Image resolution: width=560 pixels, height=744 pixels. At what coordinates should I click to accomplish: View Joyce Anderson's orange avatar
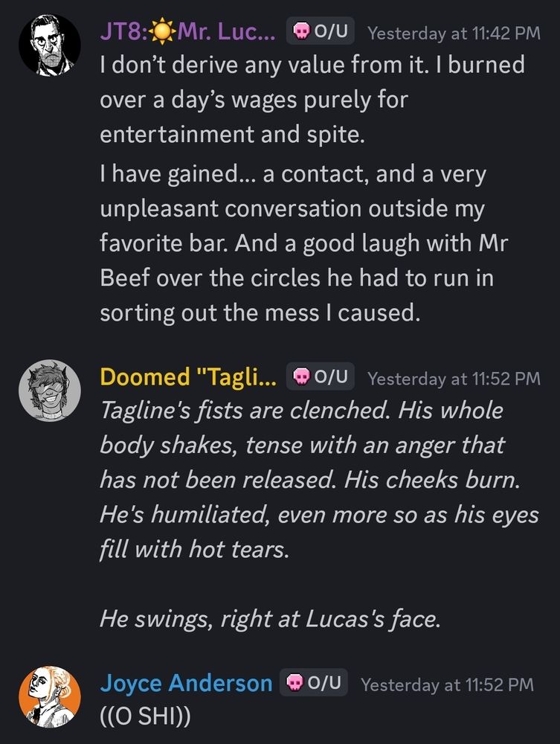click(x=49, y=695)
